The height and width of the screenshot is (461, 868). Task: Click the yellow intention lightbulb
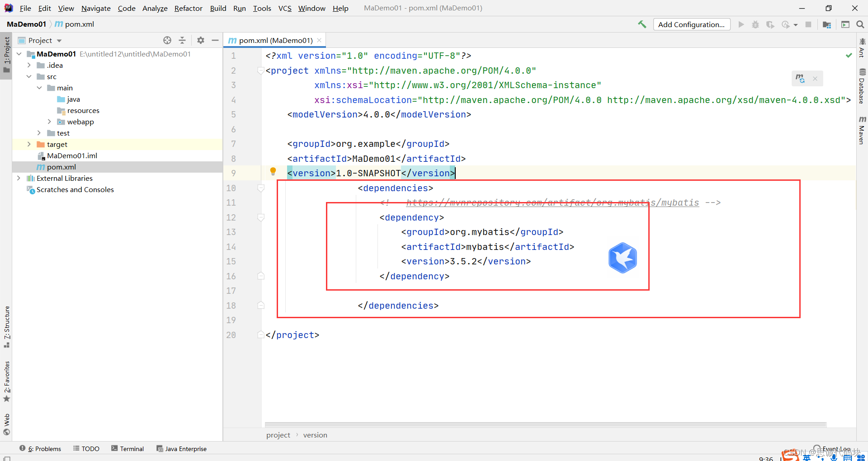tap(273, 171)
